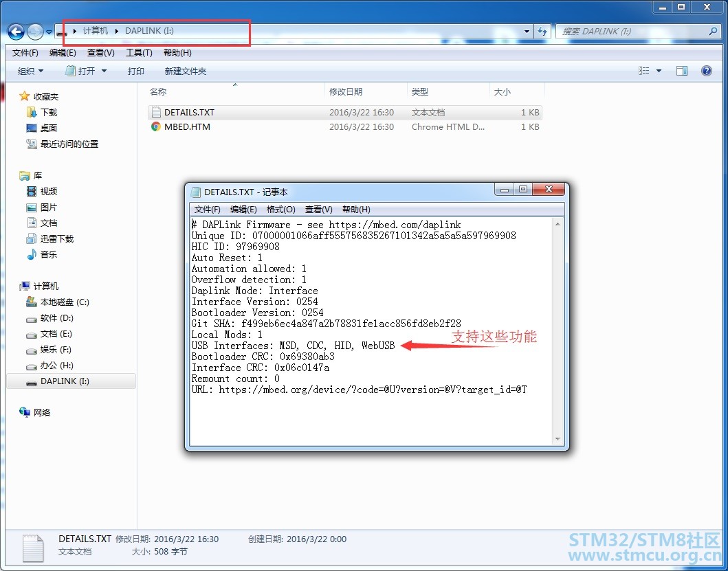
Task: Open the Explorer 查看(V) menu
Action: (x=101, y=52)
